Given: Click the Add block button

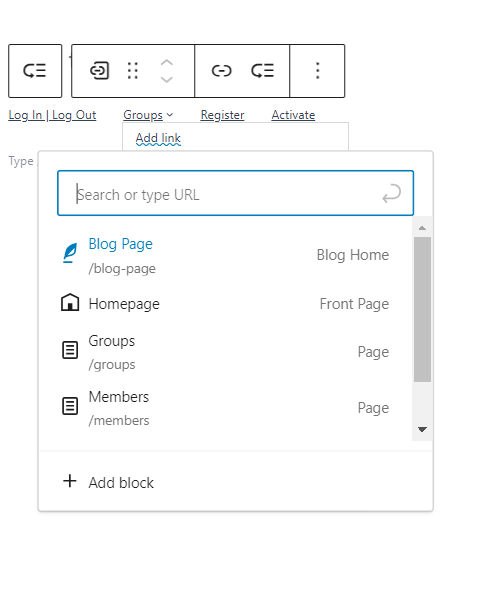Looking at the screenshot, I should pos(109,482).
